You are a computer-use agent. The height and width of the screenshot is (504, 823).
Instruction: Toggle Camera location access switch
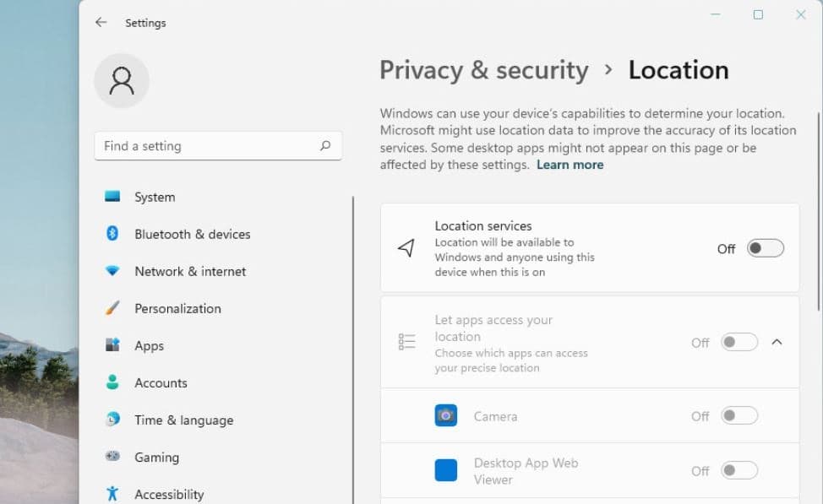coord(739,415)
